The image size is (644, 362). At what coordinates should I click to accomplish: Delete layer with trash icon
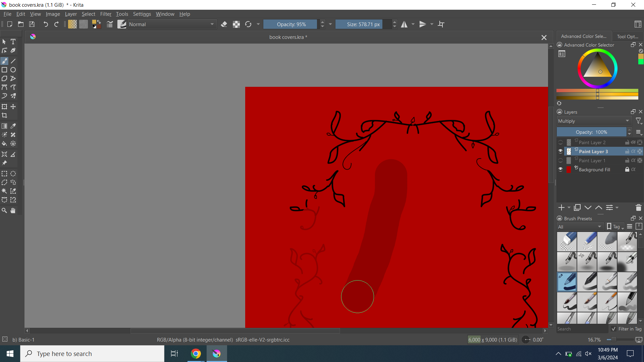(x=638, y=208)
